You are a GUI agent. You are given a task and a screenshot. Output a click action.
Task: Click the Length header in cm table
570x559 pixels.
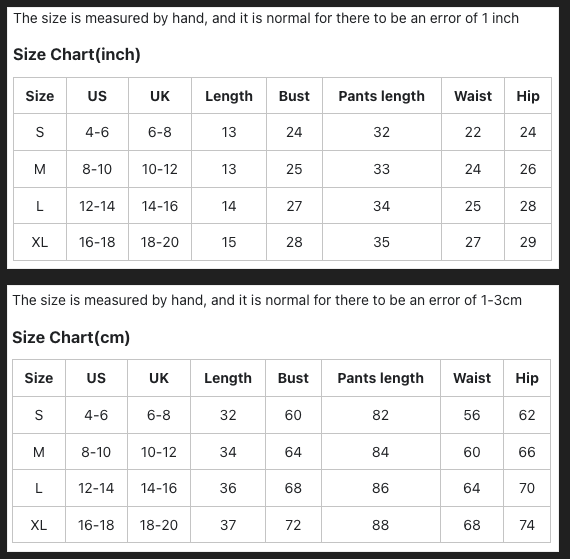click(x=228, y=378)
